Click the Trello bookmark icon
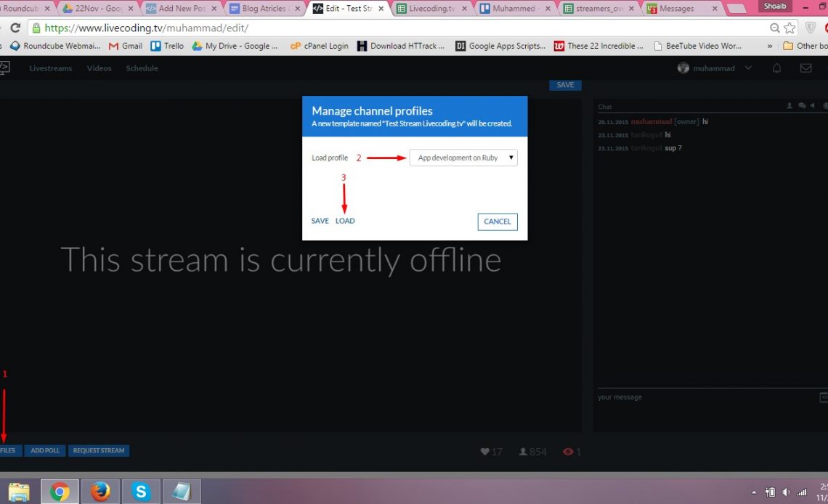The image size is (828, 504). click(155, 45)
